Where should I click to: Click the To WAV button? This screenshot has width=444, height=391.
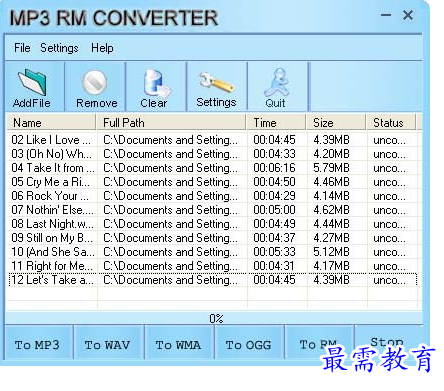click(x=108, y=343)
